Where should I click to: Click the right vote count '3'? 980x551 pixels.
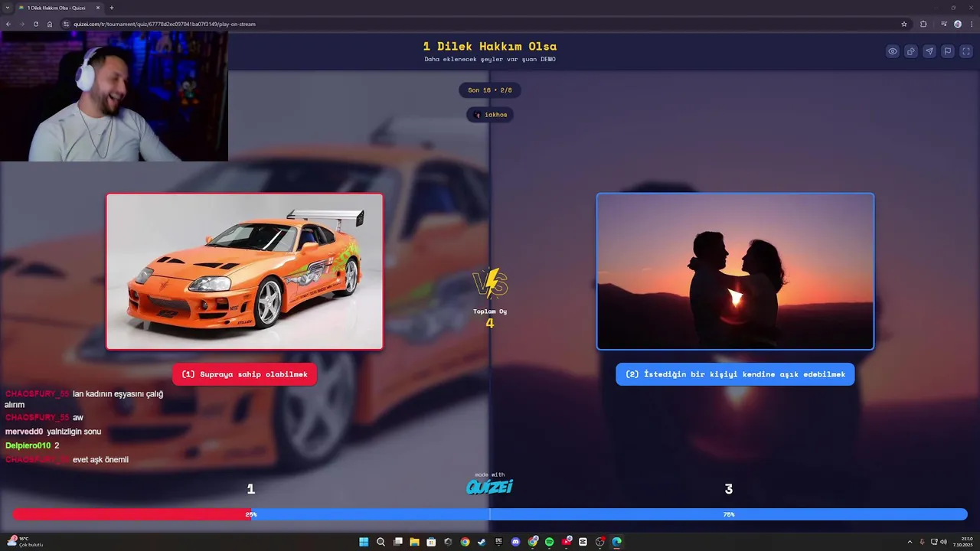(x=729, y=489)
